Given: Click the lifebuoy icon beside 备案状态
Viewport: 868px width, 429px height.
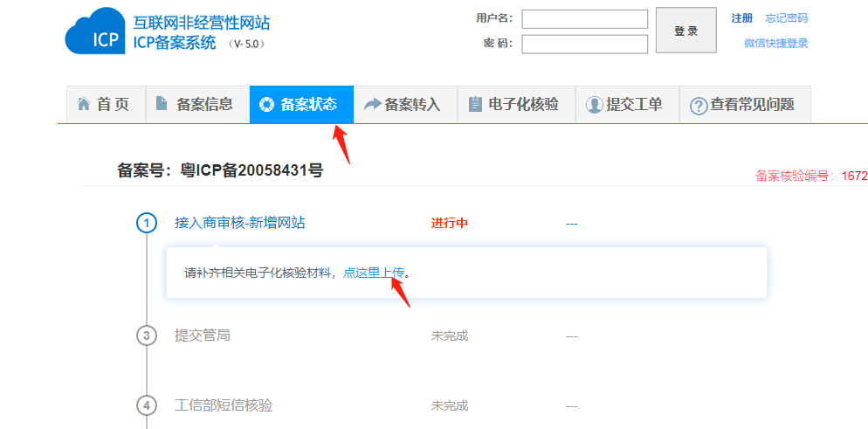Looking at the screenshot, I should point(266,105).
